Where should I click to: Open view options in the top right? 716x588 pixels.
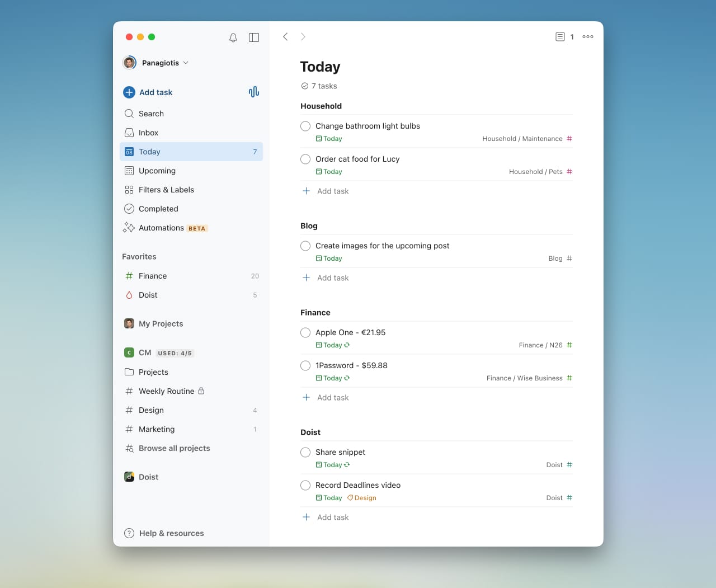[559, 36]
